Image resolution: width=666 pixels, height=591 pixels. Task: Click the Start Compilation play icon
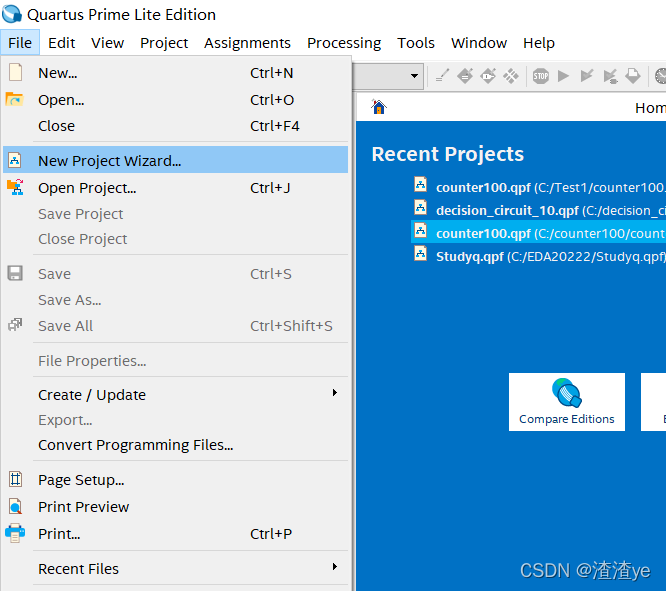tap(563, 76)
